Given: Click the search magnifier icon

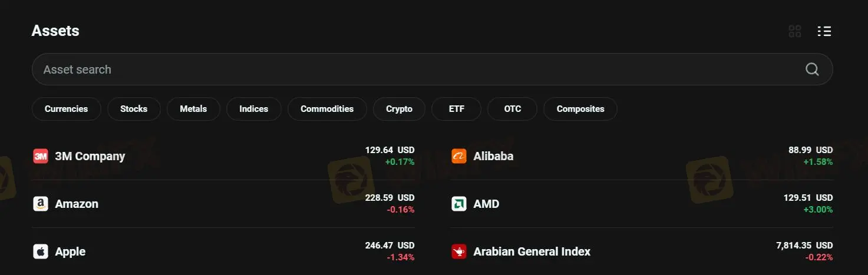Looking at the screenshot, I should click(812, 69).
